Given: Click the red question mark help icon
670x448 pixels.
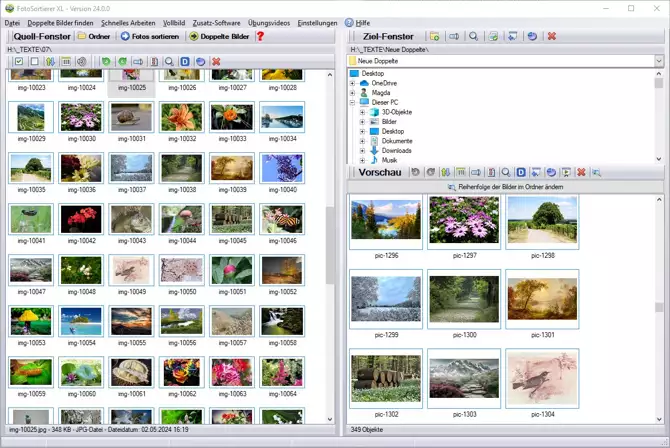Looking at the screenshot, I should point(261,36).
